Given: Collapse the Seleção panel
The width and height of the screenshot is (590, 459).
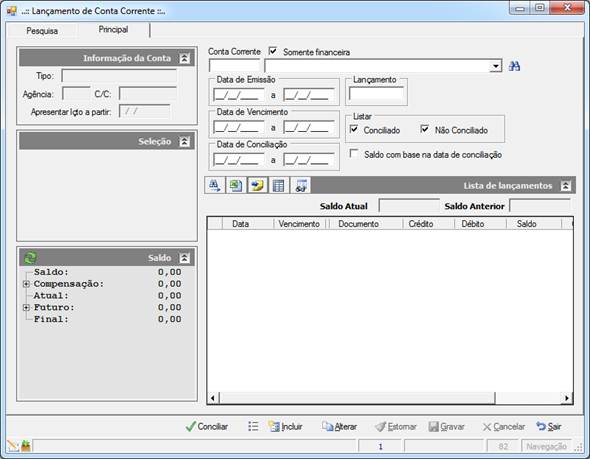Looking at the screenshot, I should point(184,141).
